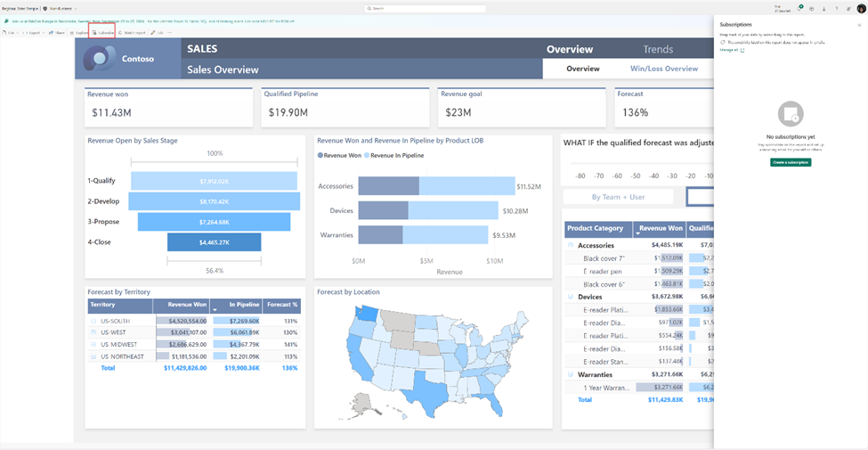Click the Forecast 136% card
Image resolution: width=868 pixels, height=450 pixels.
(664, 107)
